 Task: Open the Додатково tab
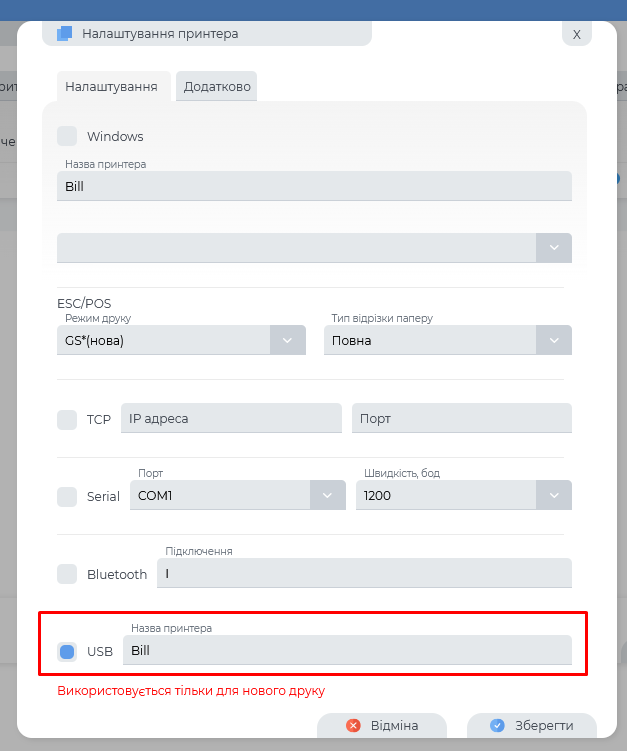[217, 87]
